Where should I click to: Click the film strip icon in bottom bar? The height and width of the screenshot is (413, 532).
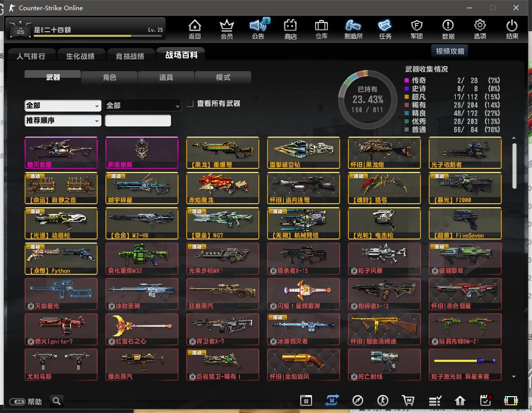(511, 401)
